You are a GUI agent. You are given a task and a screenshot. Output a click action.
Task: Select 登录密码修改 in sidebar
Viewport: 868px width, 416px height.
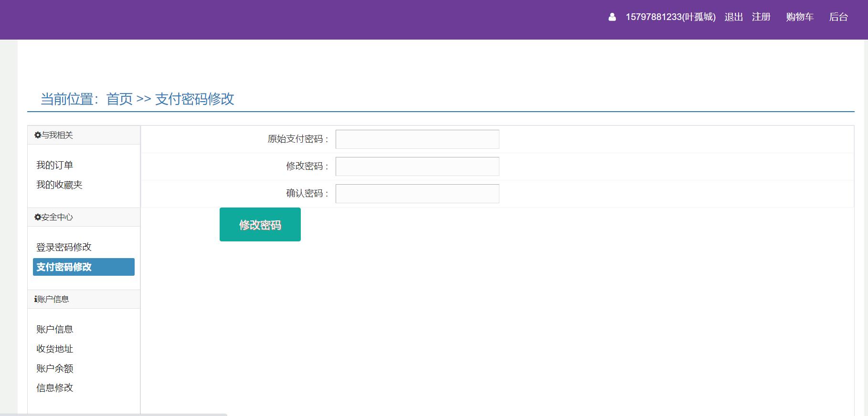point(64,247)
